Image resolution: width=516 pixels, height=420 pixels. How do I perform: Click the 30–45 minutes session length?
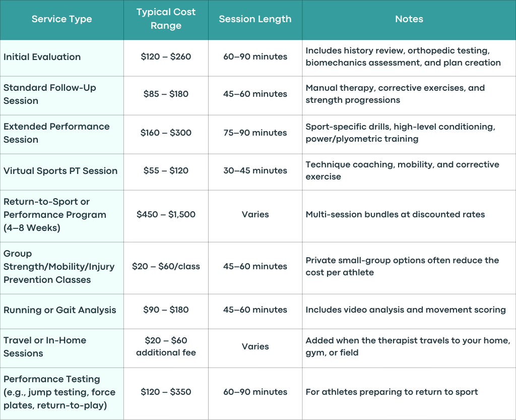(255, 170)
